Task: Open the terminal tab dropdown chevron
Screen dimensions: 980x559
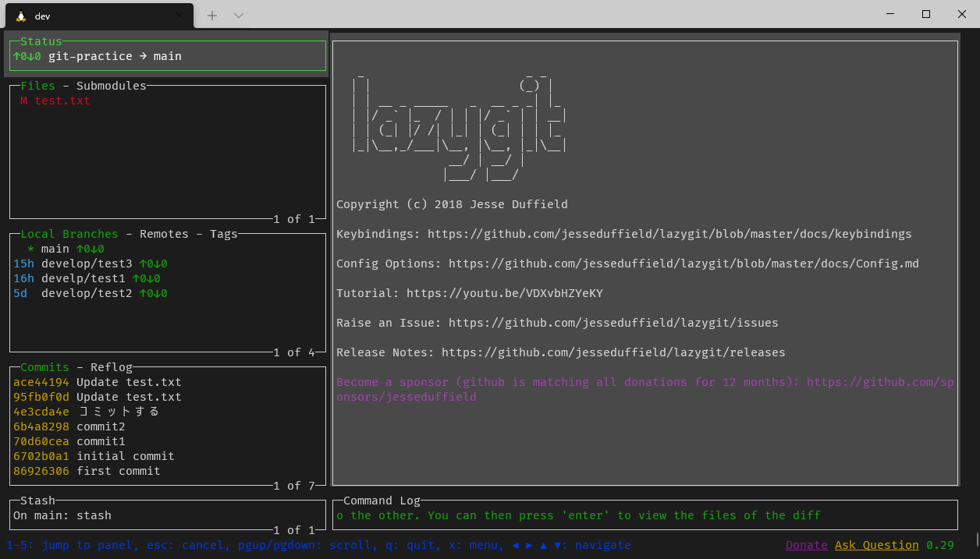Action: click(239, 15)
